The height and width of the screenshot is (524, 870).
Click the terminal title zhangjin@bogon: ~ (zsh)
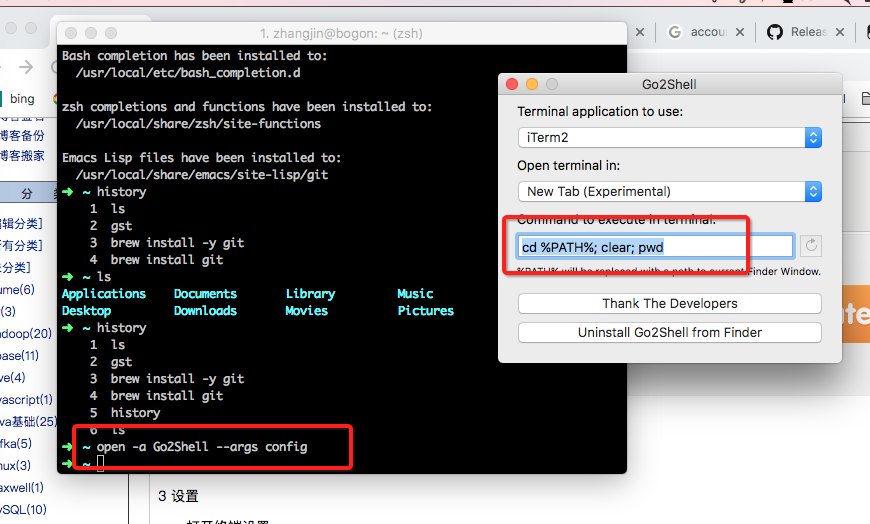click(341, 33)
